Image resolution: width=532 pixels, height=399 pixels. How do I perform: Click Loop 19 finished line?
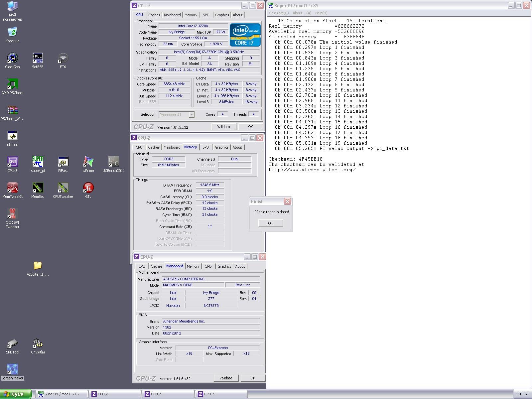(x=321, y=143)
